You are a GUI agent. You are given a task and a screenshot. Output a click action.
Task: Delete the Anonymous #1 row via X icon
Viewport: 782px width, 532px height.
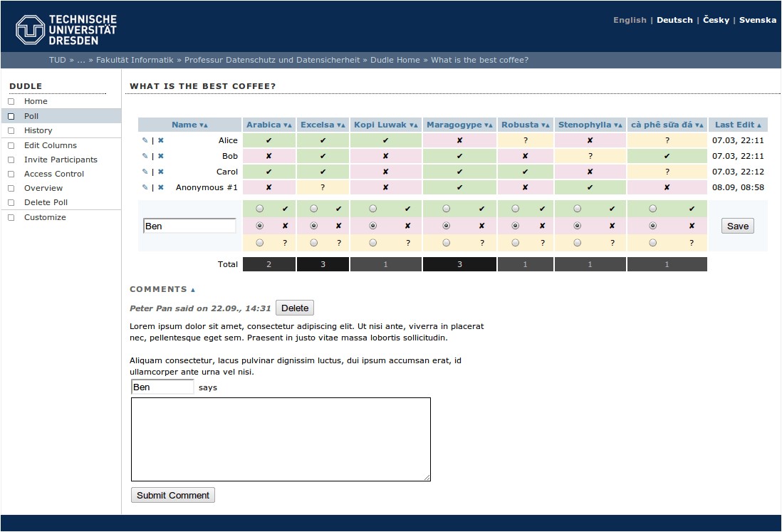pos(161,187)
